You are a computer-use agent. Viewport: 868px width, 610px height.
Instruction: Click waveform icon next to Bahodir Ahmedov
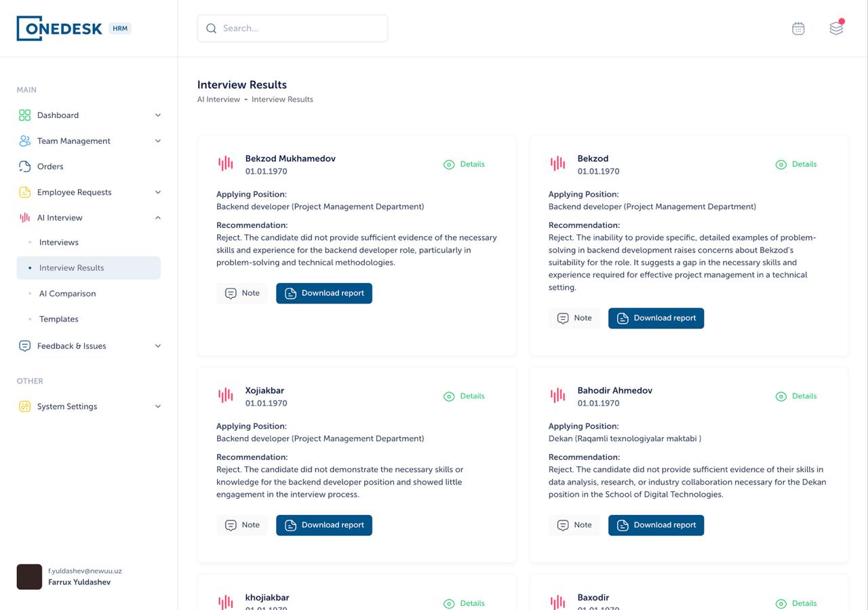click(x=558, y=396)
